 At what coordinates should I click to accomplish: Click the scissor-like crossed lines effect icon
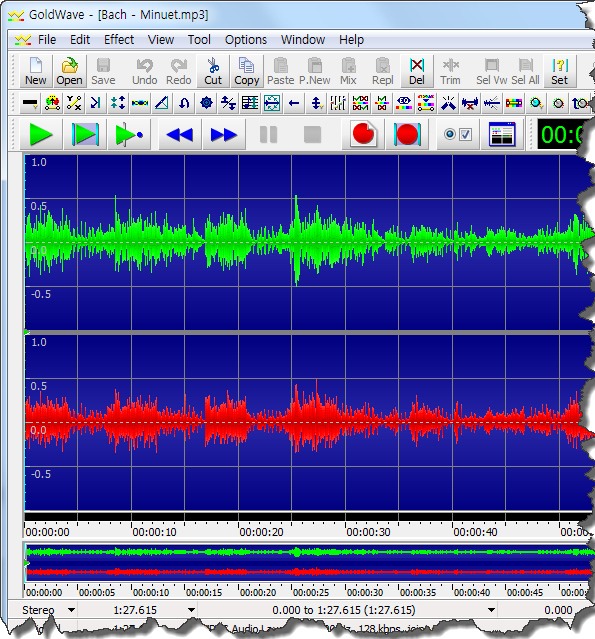448,103
